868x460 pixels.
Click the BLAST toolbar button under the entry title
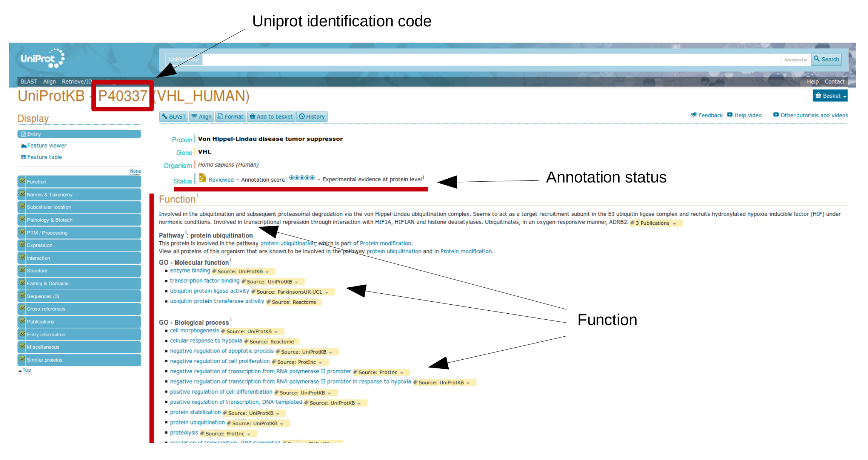coord(174,117)
